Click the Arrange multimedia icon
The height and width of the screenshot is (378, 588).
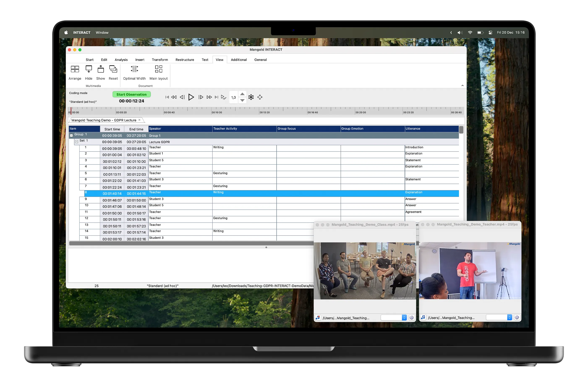(x=75, y=69)
